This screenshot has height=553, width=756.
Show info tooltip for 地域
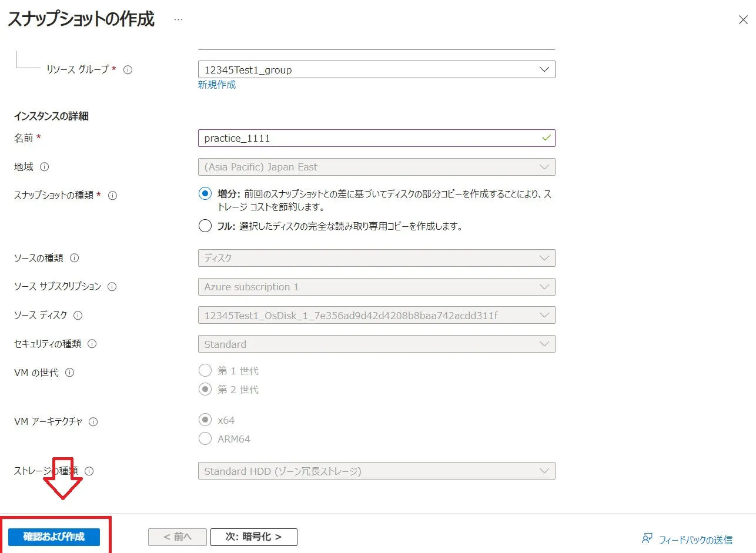pos(45,167)
